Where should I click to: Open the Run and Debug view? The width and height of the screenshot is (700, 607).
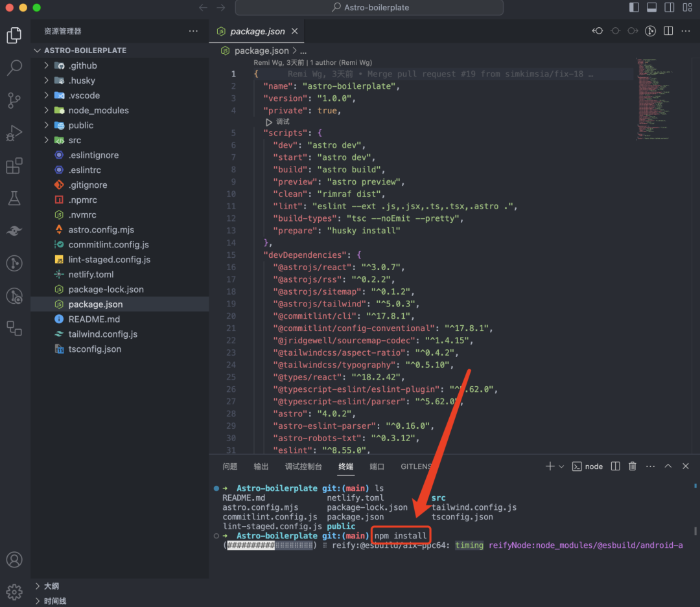click(x=14, y=133)
